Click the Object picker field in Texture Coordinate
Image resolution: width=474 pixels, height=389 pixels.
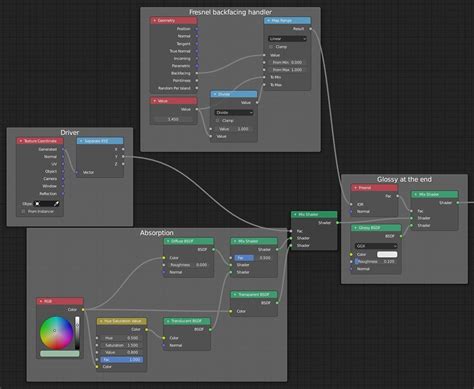pos(47,204)
